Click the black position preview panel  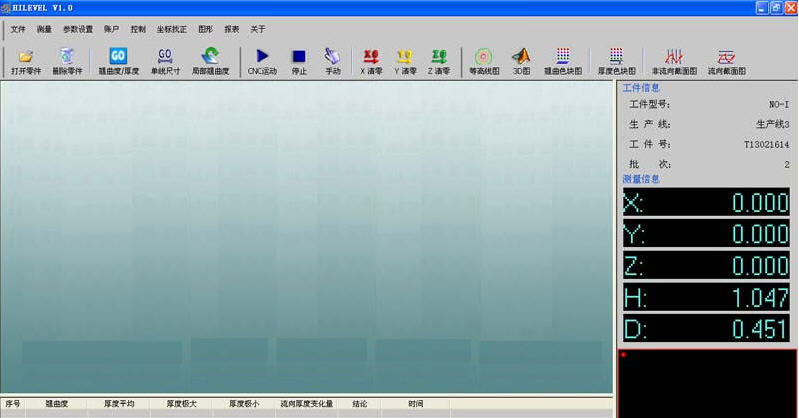(707, 384)
